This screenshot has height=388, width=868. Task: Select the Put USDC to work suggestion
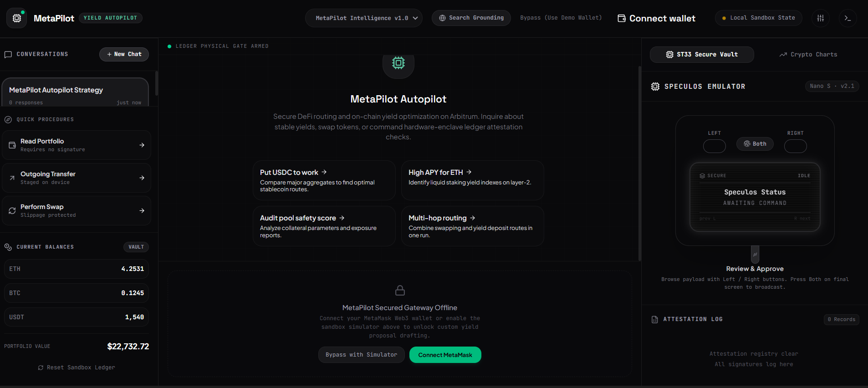(324, 180)
